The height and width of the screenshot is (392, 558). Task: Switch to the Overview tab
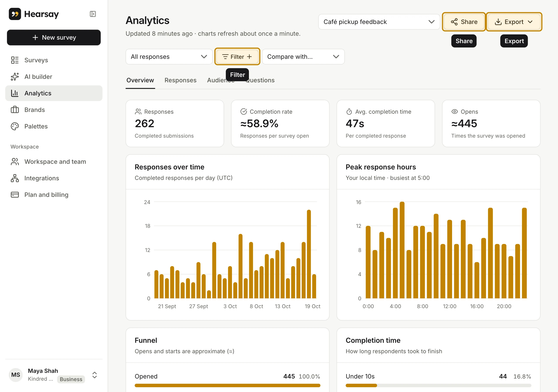click(140, 80)
